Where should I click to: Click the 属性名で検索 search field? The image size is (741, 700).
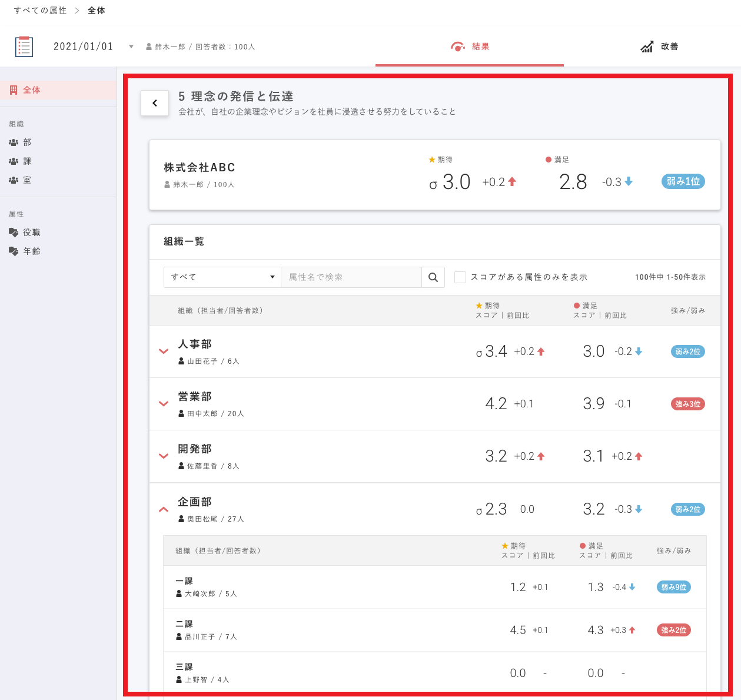(351, 277)
